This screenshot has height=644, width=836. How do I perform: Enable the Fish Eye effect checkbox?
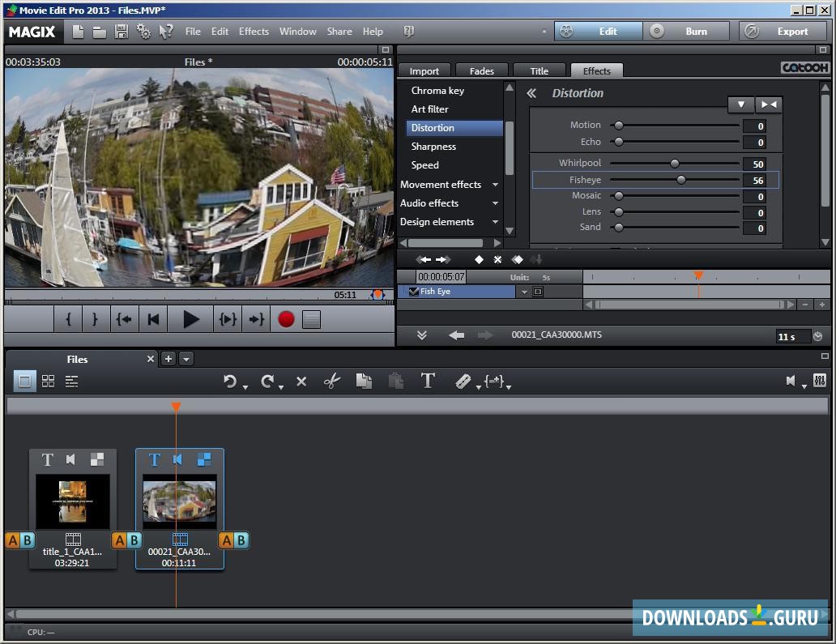coord(413,291)
